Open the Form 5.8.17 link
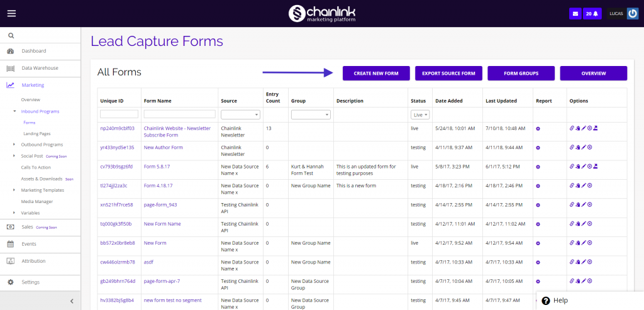 157,167
